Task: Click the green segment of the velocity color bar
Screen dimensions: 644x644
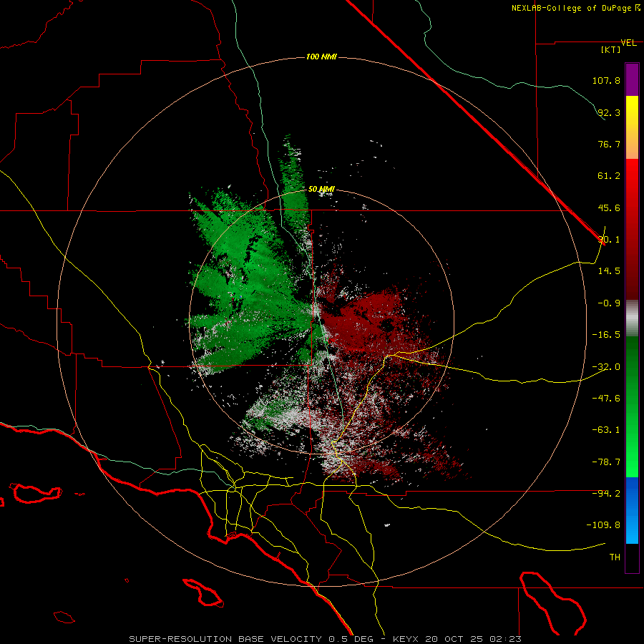Action: 632,406
